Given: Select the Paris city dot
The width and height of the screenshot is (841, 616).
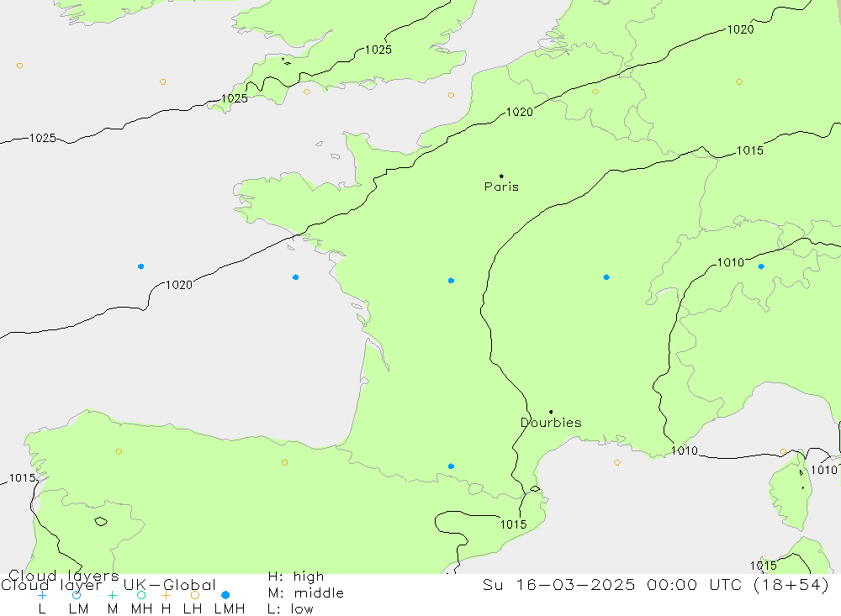Looking at the screenshot, I should click(501, 176).
